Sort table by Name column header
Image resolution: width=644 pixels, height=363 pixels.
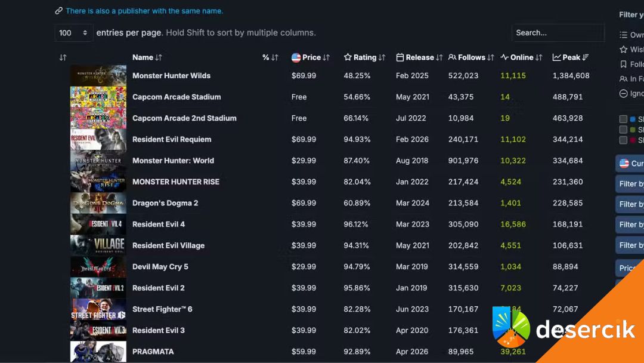tap(147, 57)
